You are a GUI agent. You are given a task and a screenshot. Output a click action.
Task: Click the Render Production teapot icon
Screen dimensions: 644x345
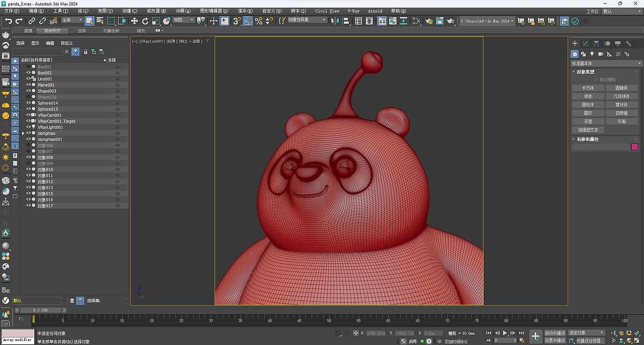point(451,21)
